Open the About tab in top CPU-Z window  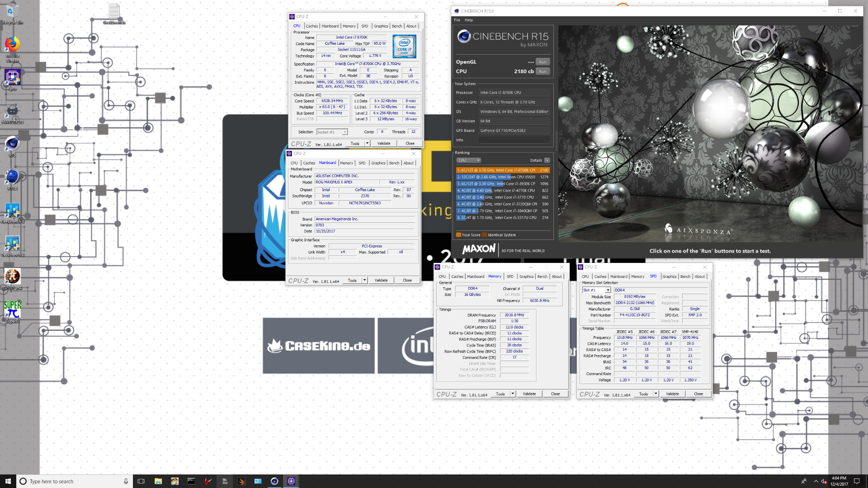tap(411, 26)
